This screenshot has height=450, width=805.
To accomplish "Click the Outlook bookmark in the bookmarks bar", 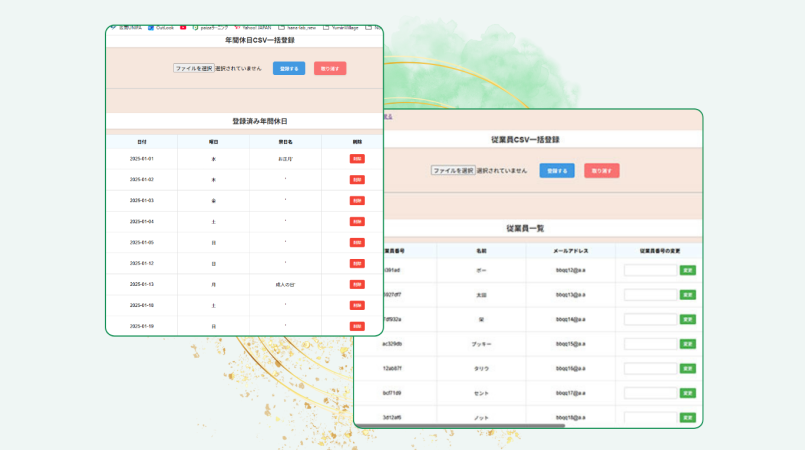I will coord(160,28).
